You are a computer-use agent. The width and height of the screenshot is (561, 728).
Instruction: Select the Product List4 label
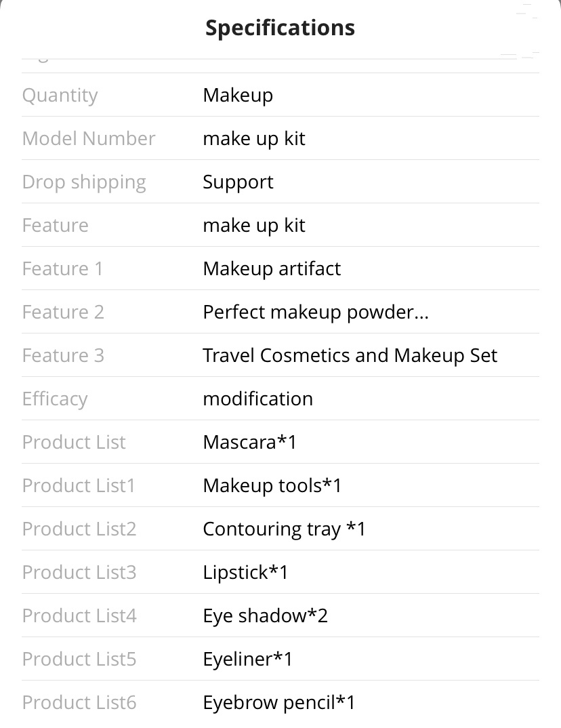coord(79,615)
